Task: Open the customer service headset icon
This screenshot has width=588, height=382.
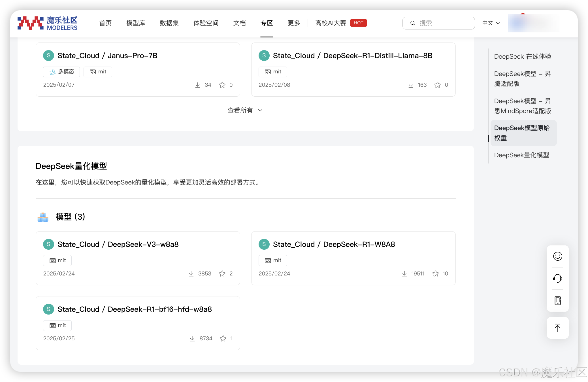Action: 557,278
